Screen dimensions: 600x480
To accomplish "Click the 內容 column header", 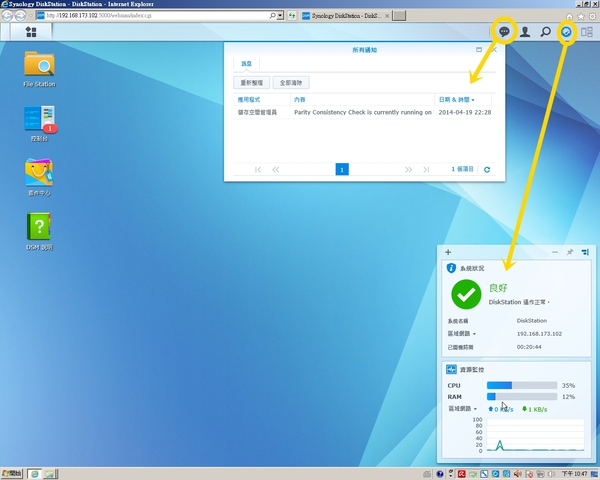I will click(362, 100).
